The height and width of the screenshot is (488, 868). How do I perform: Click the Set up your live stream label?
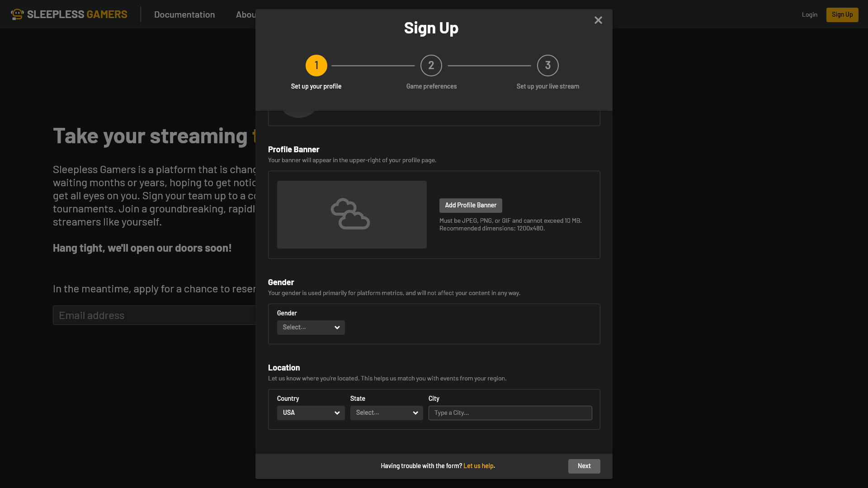[547, 86]
